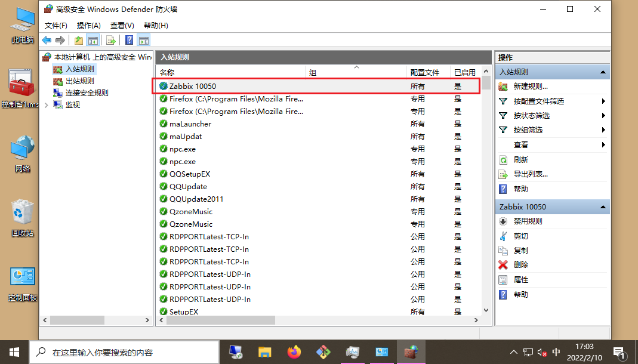638x364 pixels.
Task: Click 剪切 in the actions pane
Action: [x=521, y=236]
